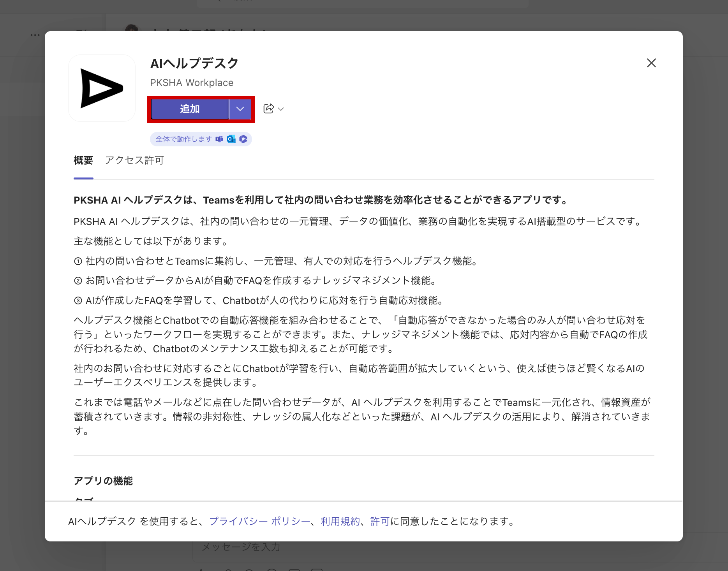Click the 追加 button to add the app
Viewport: 728px width, 571px height.
point(190,109)
